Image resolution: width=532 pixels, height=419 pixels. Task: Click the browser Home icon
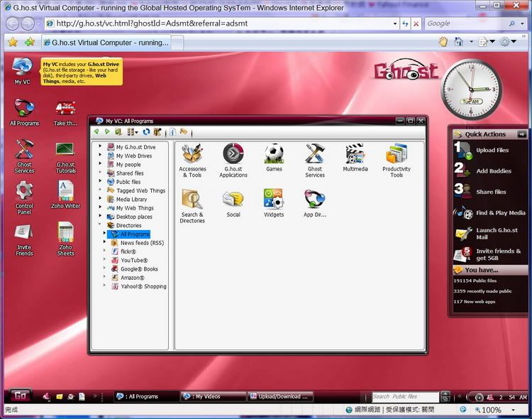(459, 42)
